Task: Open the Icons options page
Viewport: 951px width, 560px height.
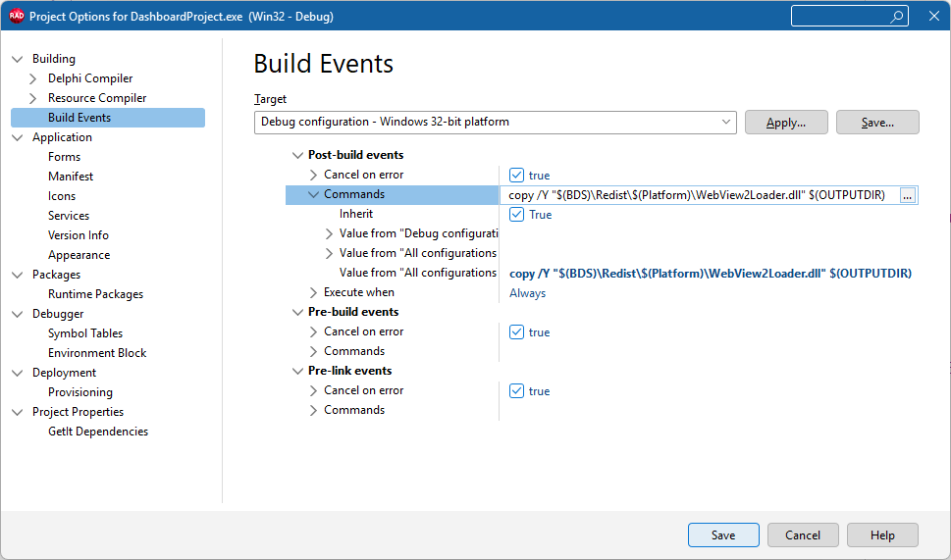Action: click(62, 196)
